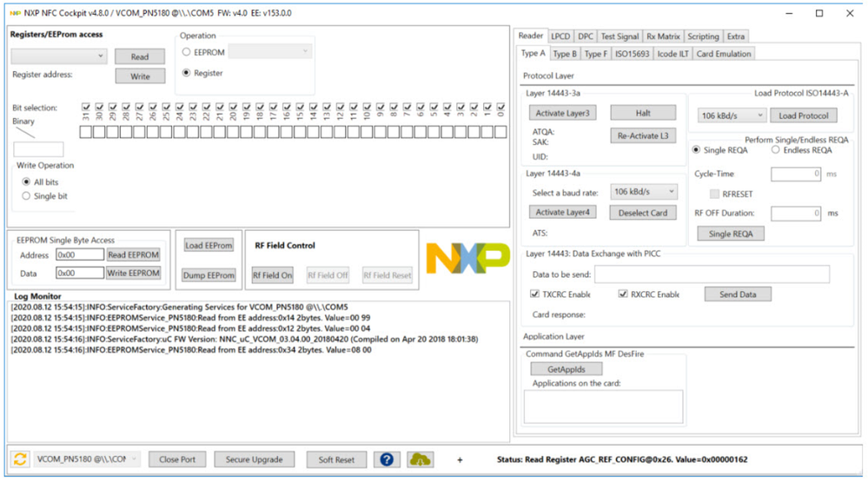This screenshot has height=482, width=868.
Task: Click the Single REQA button
Action: pos(730,234)
